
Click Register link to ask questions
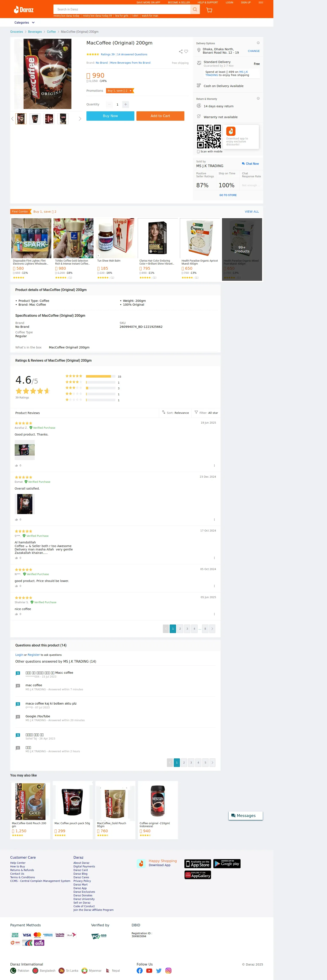(x=33, y=655)
